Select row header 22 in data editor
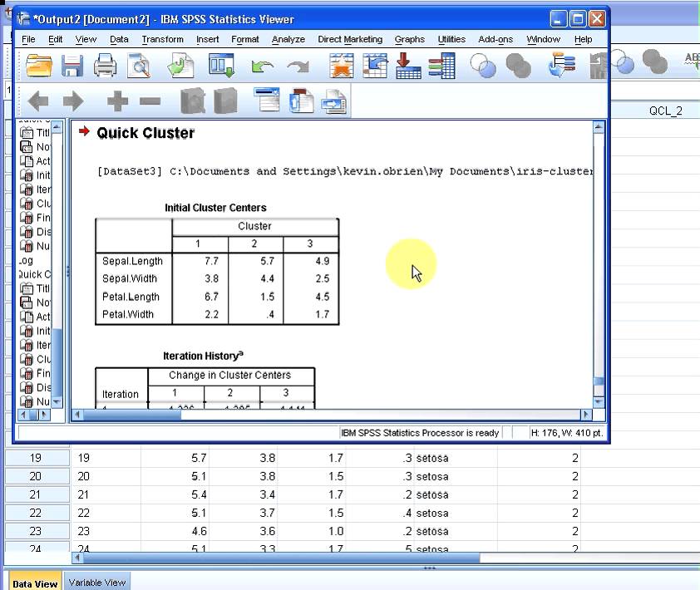The width and height of the screenshot is (700, 590). tap(36, 513)
